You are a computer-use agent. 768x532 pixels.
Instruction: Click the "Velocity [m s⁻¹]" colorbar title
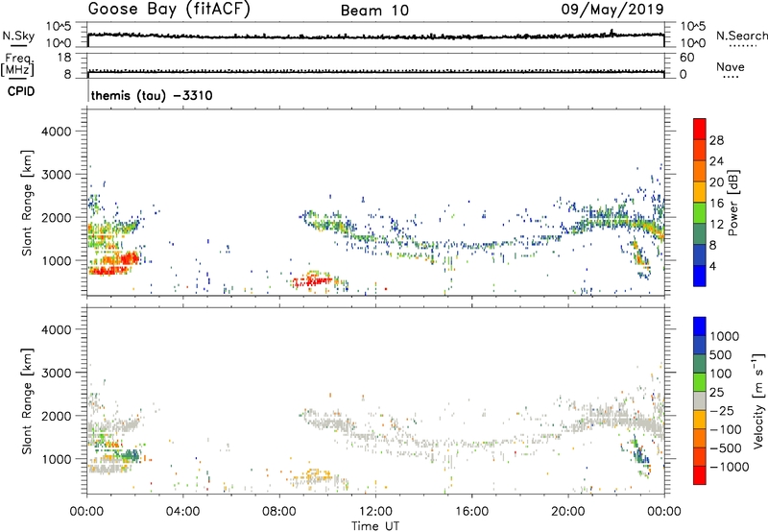(x=758, y=400)
